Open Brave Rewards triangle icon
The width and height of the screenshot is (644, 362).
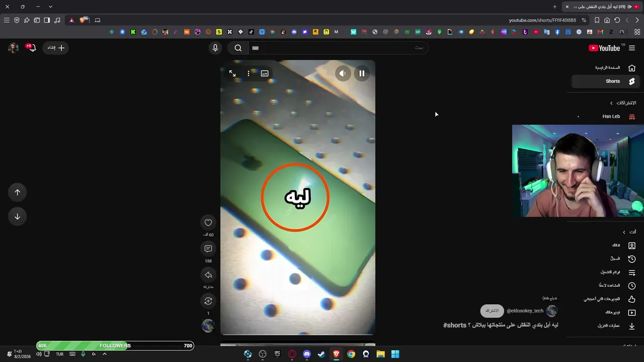[x=71, y=20]
